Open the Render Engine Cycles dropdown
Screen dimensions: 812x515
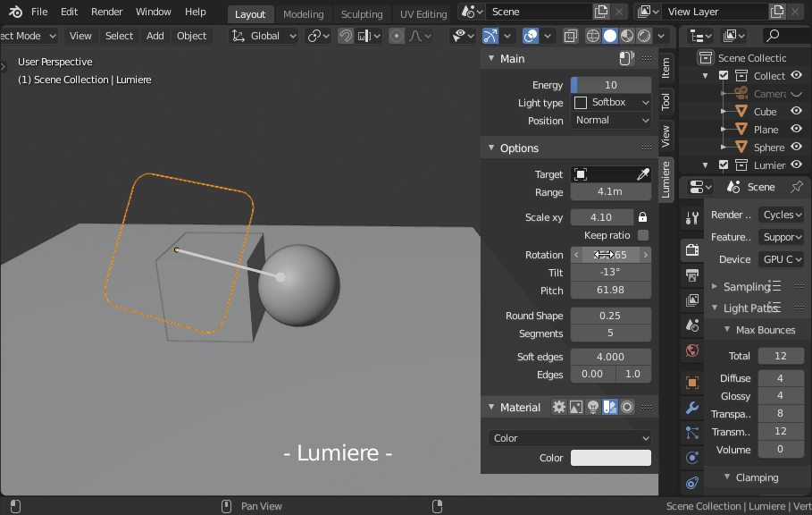pyautogui.click(x=782, y=215)
